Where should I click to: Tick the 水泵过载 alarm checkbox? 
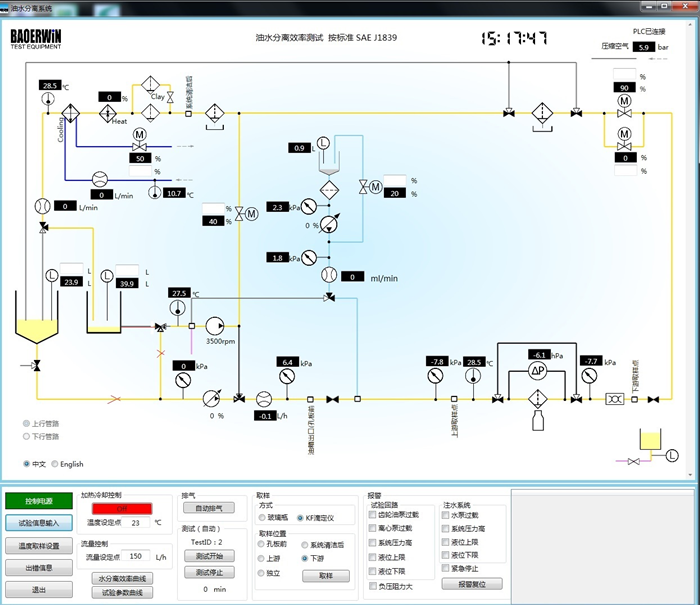click(445, 515)
